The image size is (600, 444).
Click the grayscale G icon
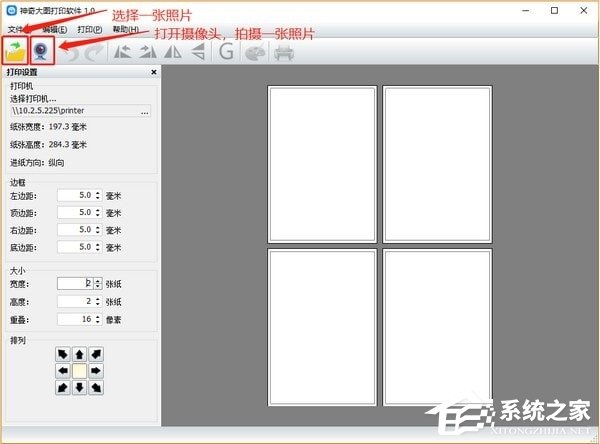(226, 51)
